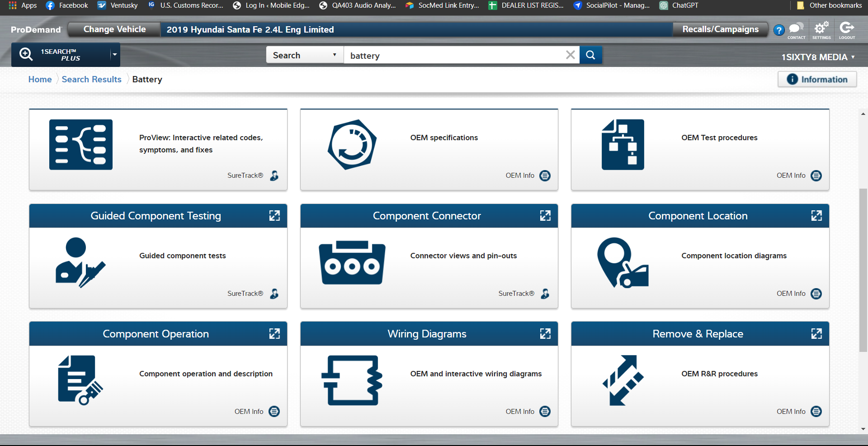Click the Change Vehicle button

pos(113,29)
